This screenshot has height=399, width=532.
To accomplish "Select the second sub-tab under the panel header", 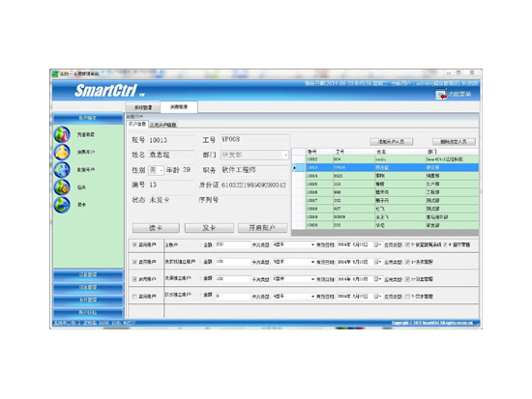I will point(163,125).
